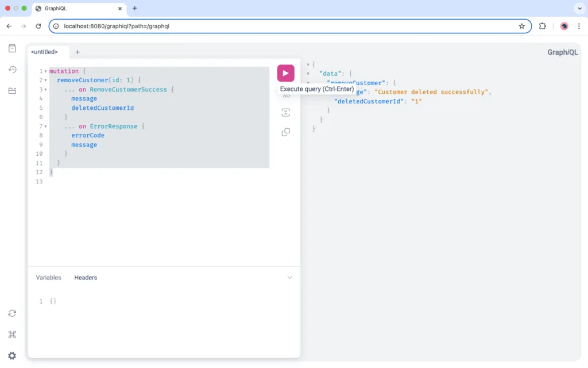This screenshot has height=368, width=588.
Task: Click the errorCode field in the query
Action: [x=88, y=135]
